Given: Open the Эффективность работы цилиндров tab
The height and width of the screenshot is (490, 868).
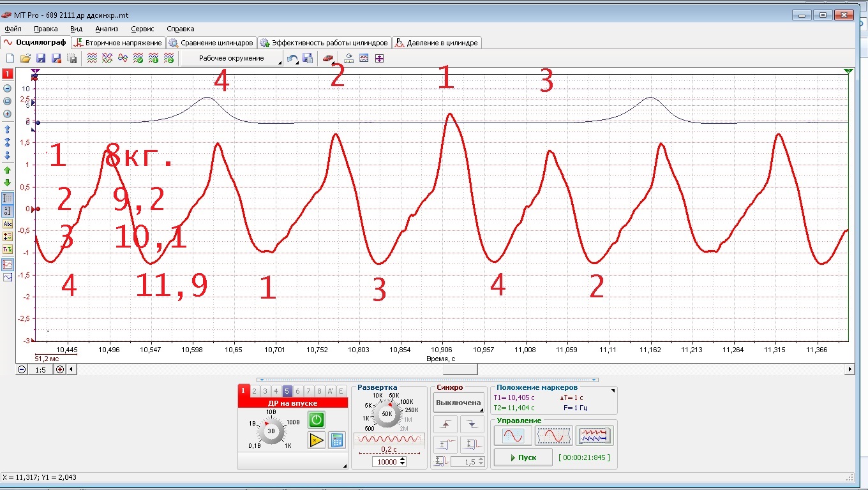Looking at the screenshot, I should click(x=324, y=43).
